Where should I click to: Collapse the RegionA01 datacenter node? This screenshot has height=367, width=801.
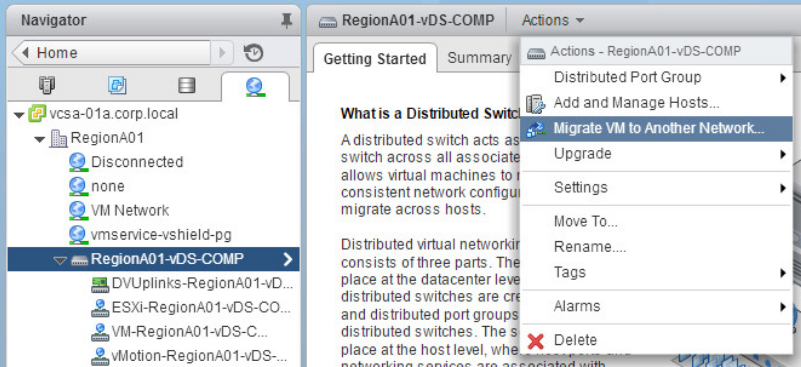point(40,140)
